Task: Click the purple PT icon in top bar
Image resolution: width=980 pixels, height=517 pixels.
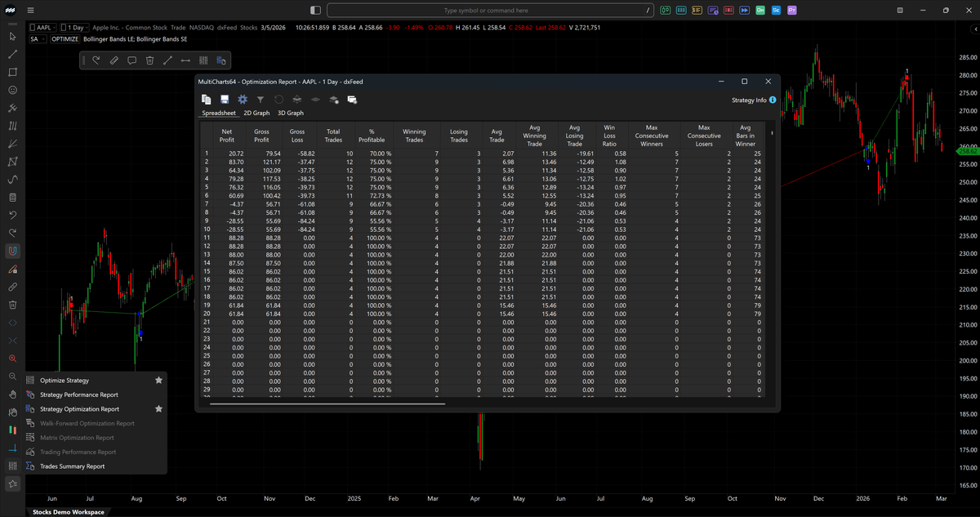Action: 792,11
